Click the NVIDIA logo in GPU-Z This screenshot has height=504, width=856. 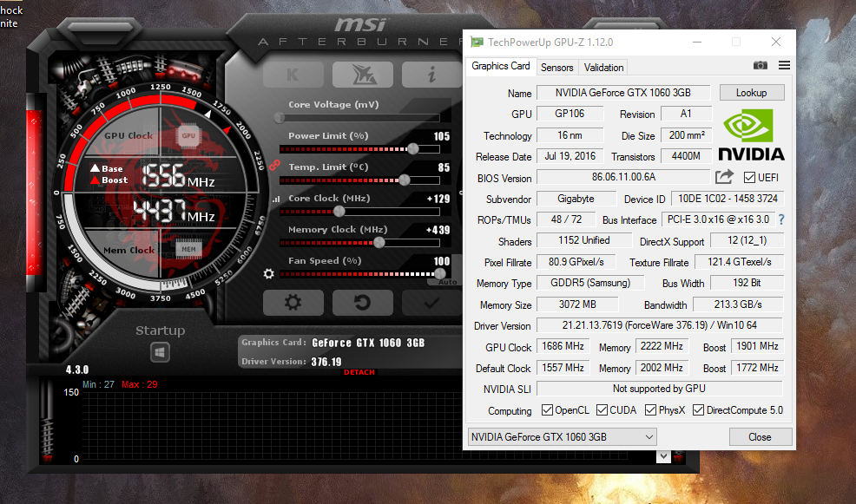click(x=751, y=134)
